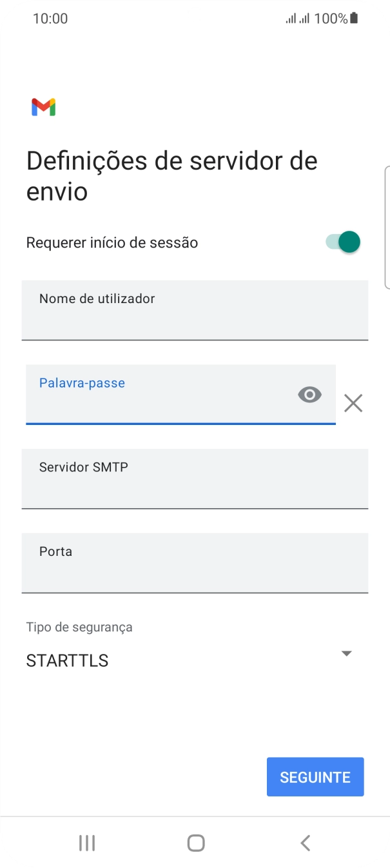Enable the sign-in requirement switch
390x868 pixels.
[340, 242]
